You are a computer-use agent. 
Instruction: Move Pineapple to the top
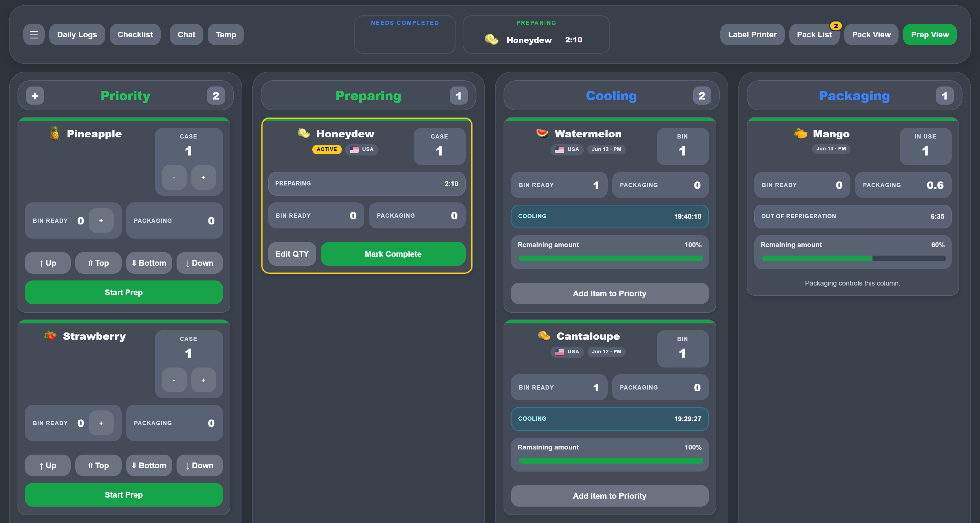pos(98,263)
